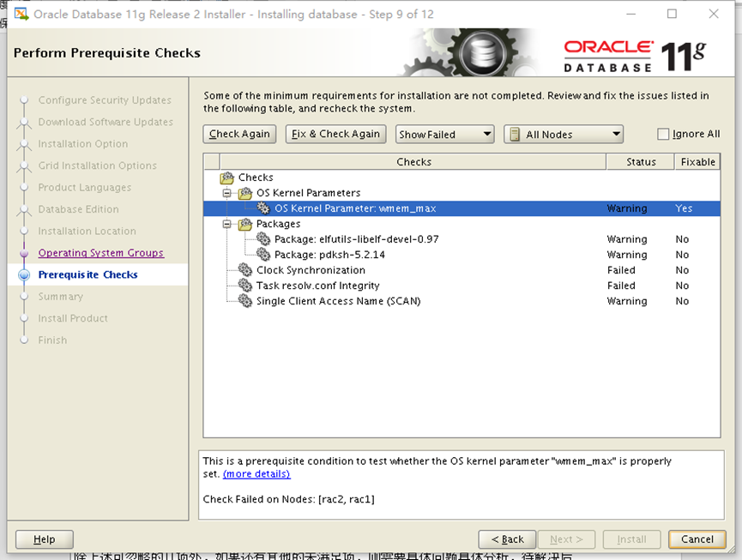
Task: Maximize the Oracle installer window
Action: pyautogui.click(x=672, y=14)
